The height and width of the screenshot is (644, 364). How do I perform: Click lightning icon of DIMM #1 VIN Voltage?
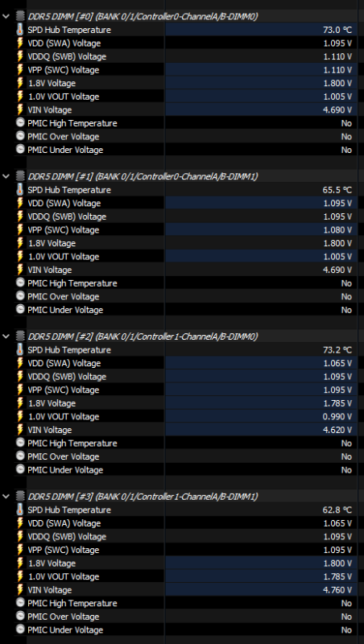20,270
